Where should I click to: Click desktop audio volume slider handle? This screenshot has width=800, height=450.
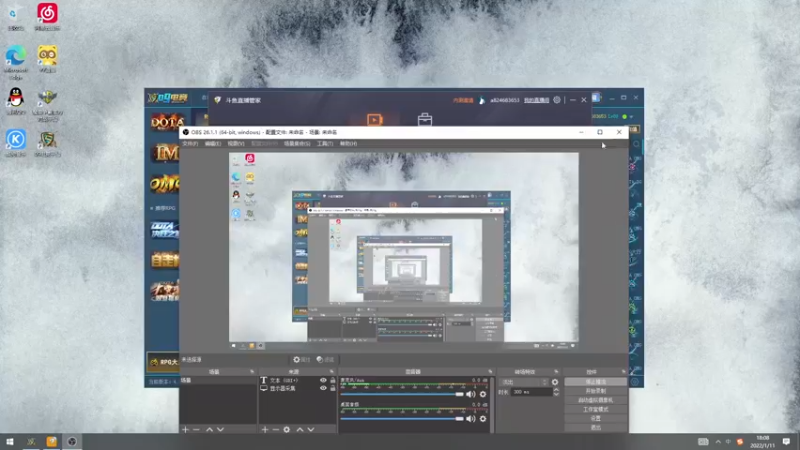(x=460, y=419)
